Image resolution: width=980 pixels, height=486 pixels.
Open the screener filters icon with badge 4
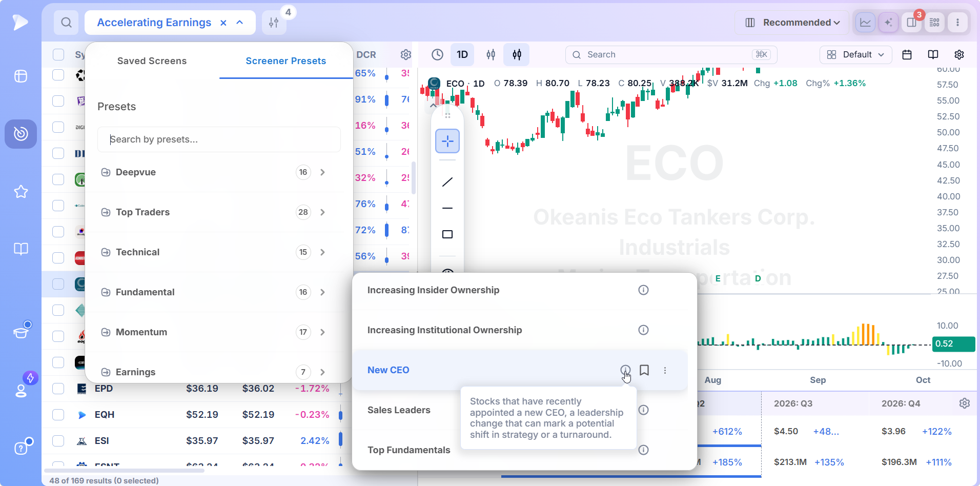274,23
